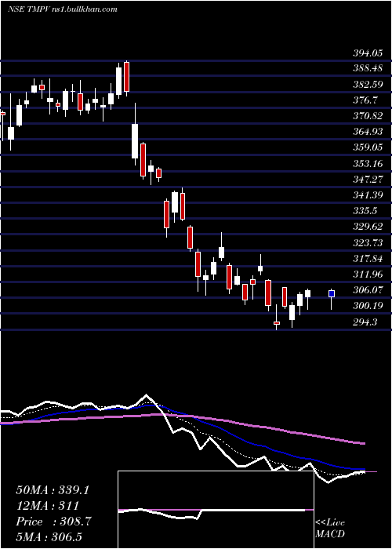Click the 50MA : 339.1 readout
The height and width of the screenshot is (549, 392).
click(53, 490)
